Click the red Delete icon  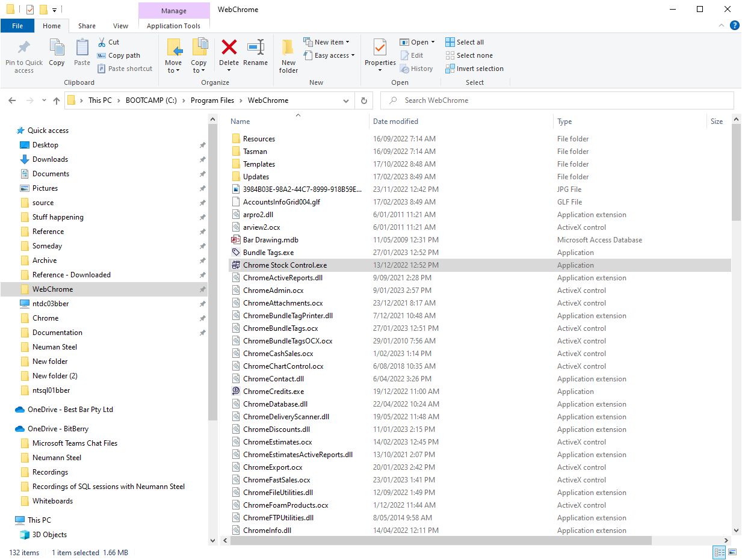tap(229, 47)
